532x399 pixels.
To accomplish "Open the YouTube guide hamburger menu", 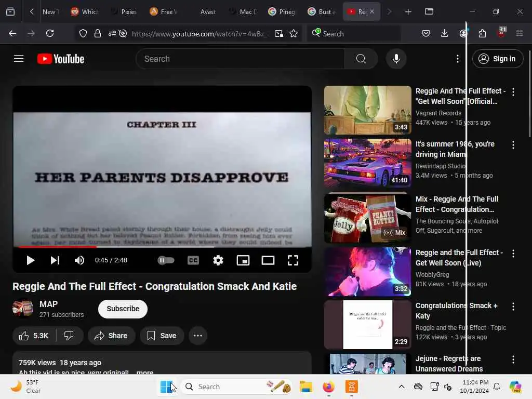I will [x=19, y=59].
